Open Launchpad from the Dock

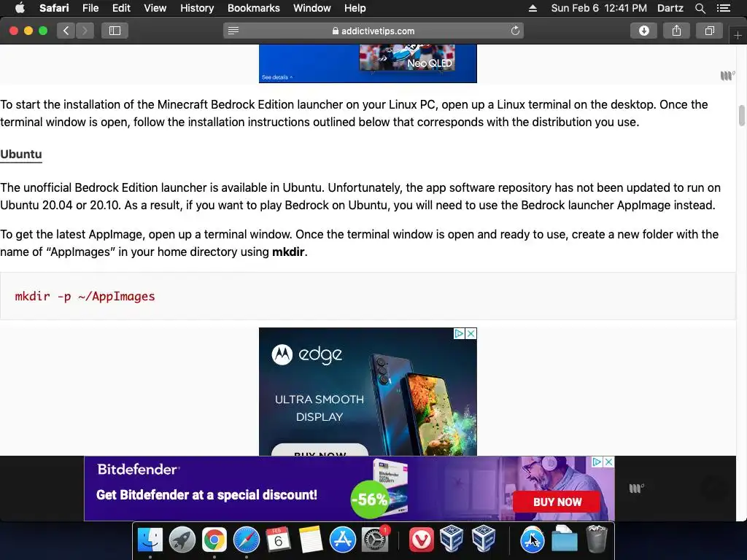pos(182,540)
